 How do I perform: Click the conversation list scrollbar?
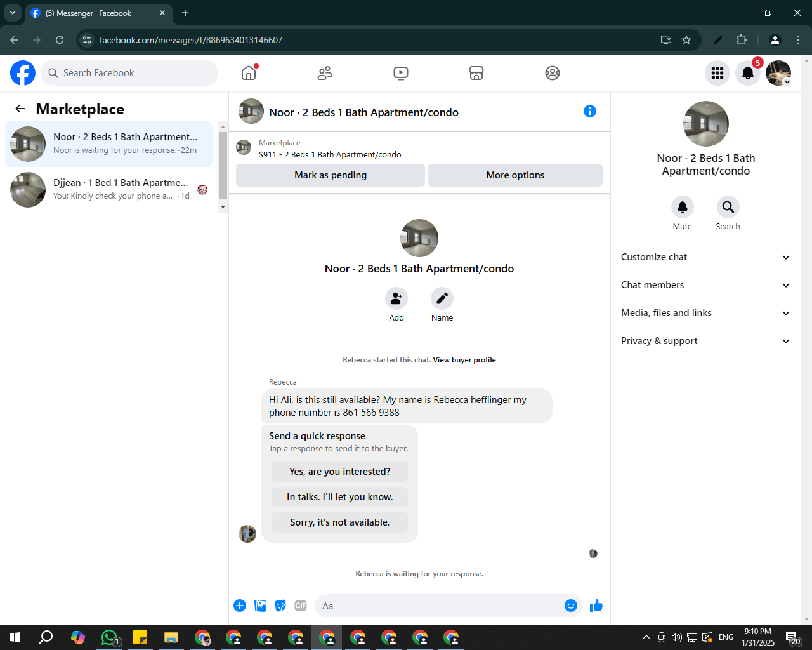(x=223, y=165)
